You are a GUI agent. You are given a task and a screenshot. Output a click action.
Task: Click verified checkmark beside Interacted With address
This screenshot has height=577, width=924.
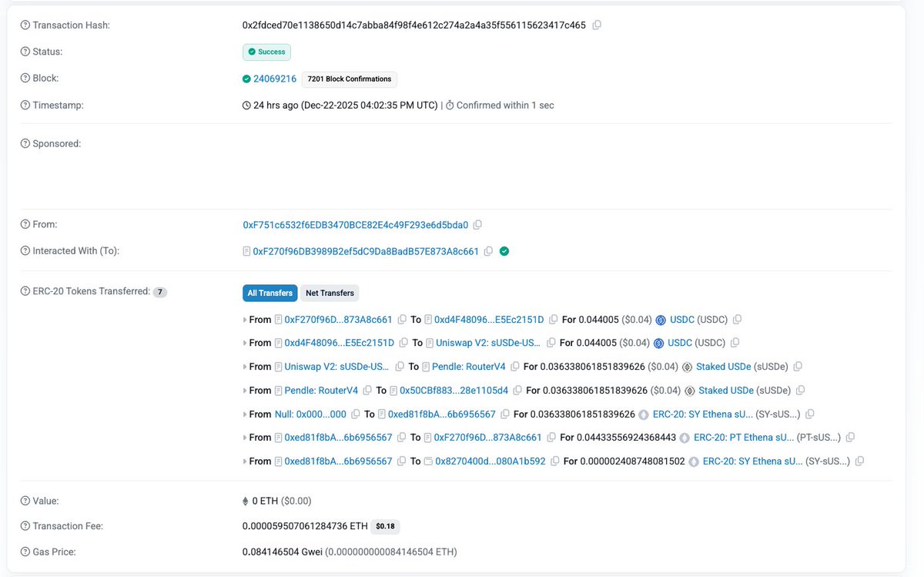[504, 251]
